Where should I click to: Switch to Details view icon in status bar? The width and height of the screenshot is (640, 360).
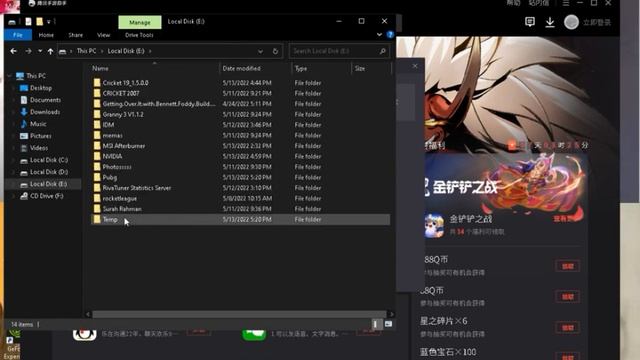click(x=376, y=324)
